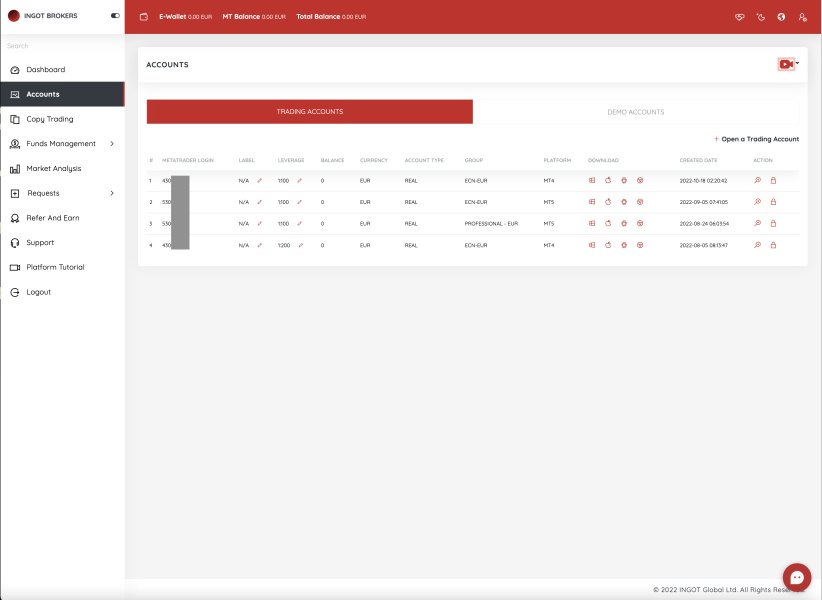Viewport: 822px width, 600px height.
Task: Edit label of account row 1
Action: click(x=259, y=180)
